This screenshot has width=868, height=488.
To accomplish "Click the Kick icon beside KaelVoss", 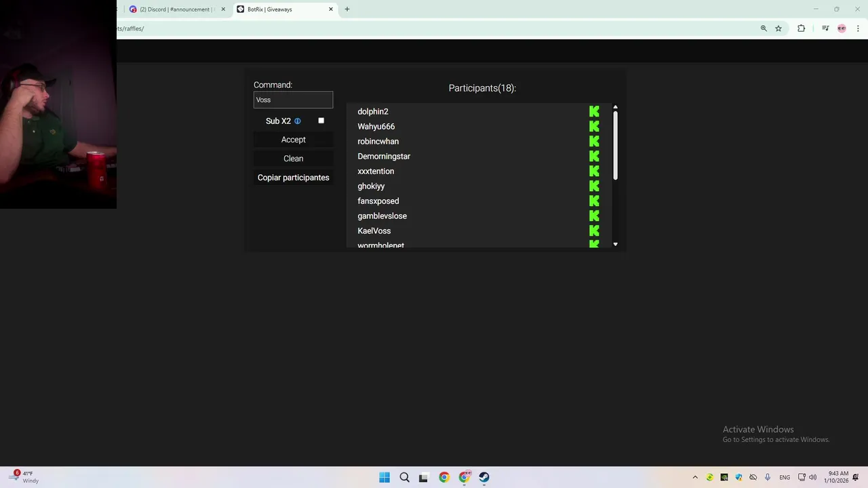I will pos(594,230).
